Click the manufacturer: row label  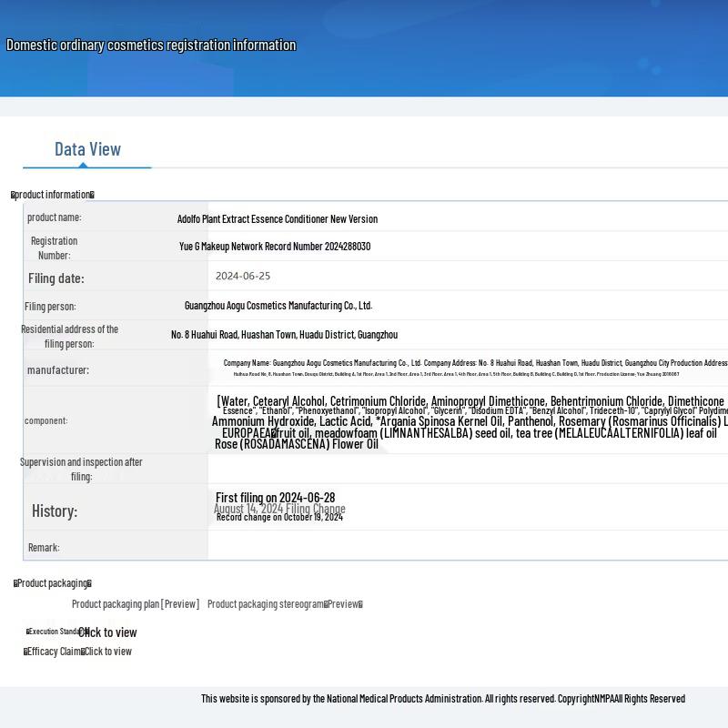[x=58, y=370]
